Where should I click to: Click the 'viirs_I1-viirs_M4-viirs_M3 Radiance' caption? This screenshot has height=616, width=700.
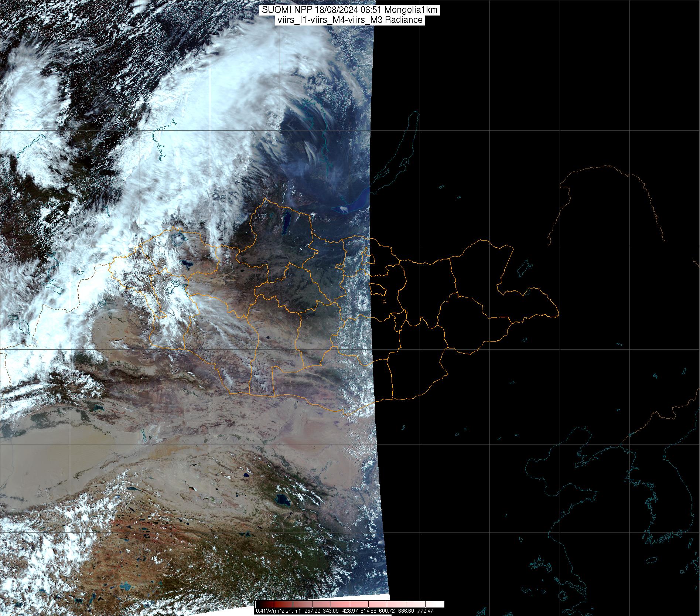coord(350,20)
